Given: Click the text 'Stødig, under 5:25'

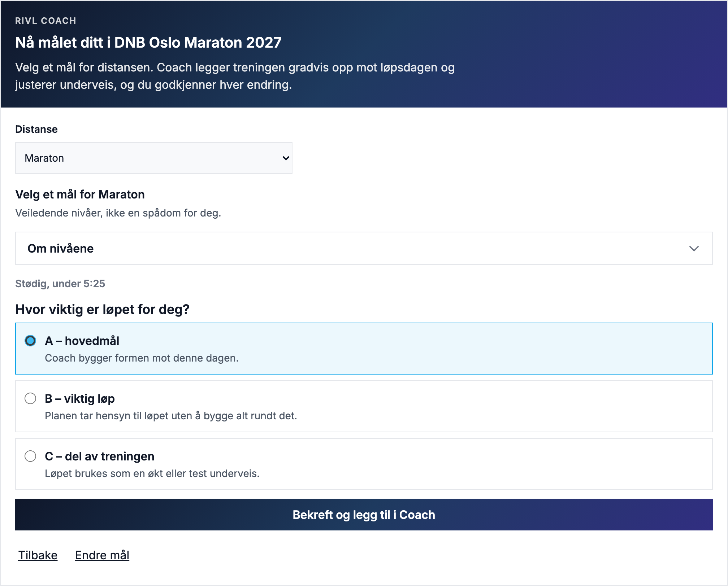Looking at the screenshot, I should tap(60, 284).
